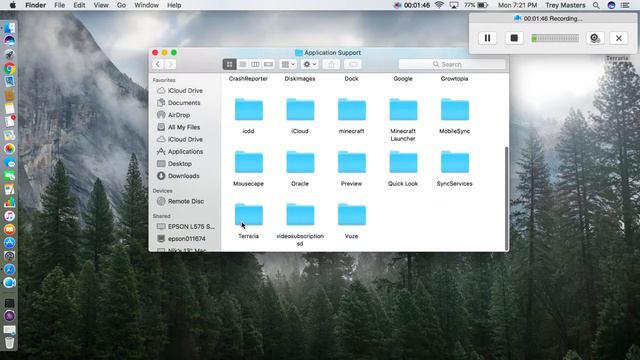Viewport: 640px width, 360px height.
Task: Open the Go menu
Action: coord(121,5)
